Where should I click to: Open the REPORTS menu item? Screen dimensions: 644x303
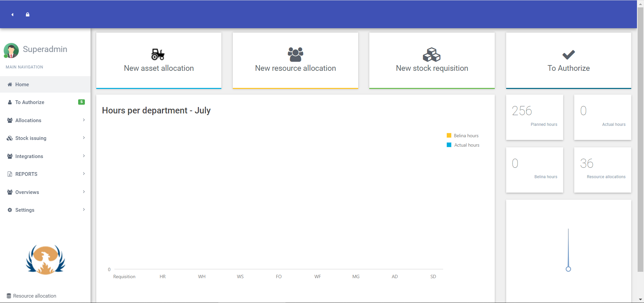tap(45, 174)
